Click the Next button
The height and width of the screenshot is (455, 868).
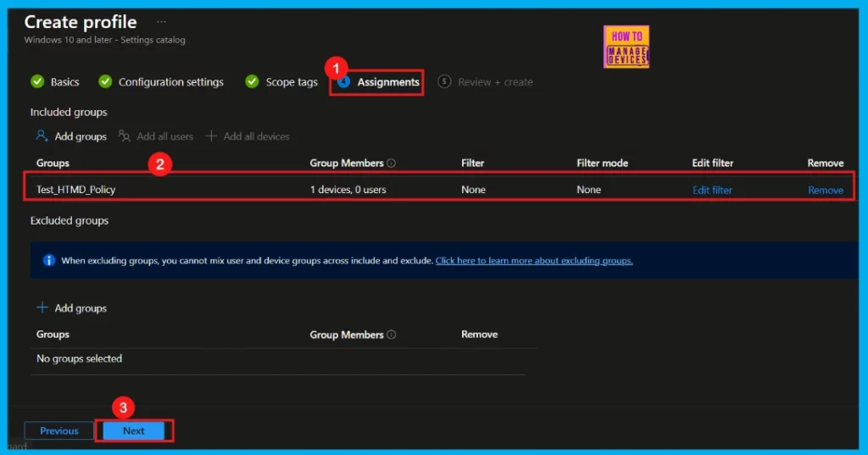pos(133,430)
